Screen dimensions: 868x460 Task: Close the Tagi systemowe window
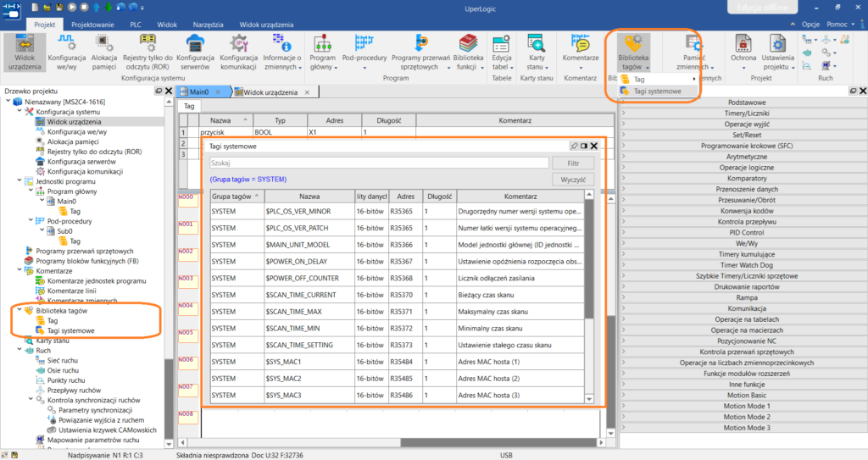(594, 147)
